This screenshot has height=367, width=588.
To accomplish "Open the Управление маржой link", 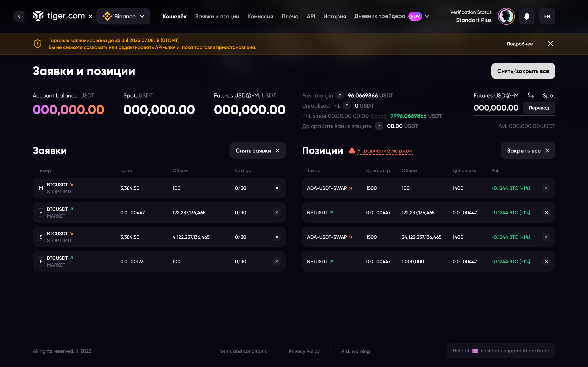I will [385, 151].
